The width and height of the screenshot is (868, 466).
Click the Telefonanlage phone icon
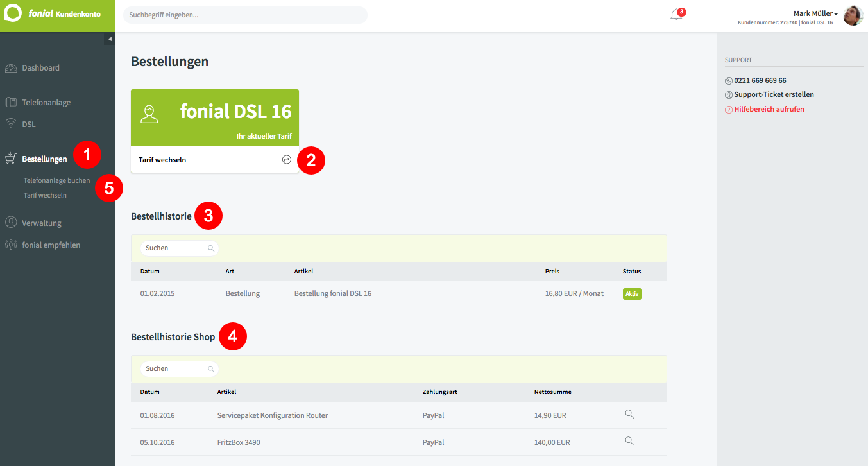(10, 102)
